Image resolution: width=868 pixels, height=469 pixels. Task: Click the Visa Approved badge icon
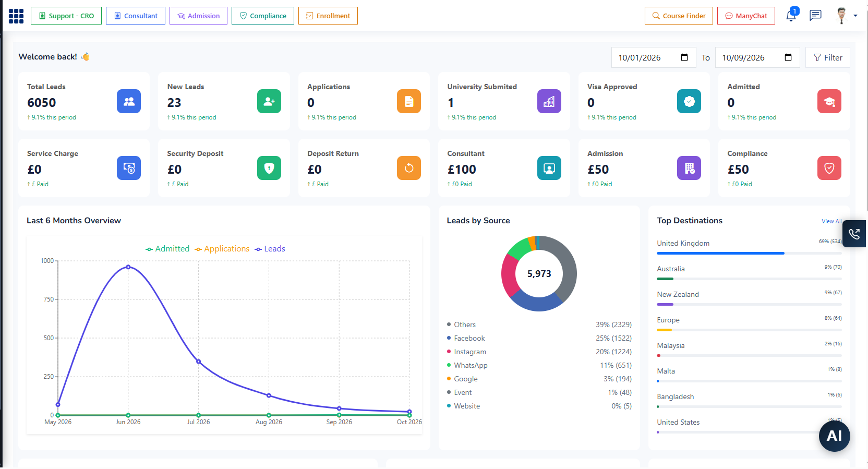click(x=689, y=101)
